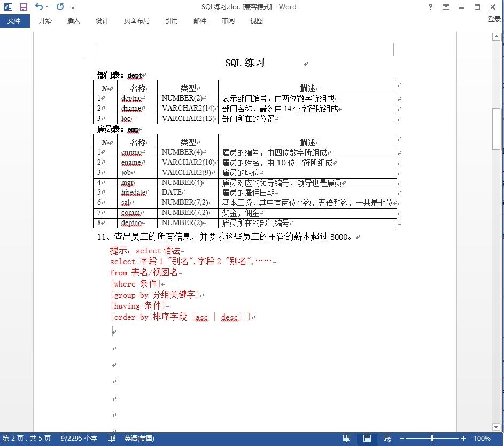Click the vertical scrollbar thumb
Image resolution: width=504 pixels, height=446 pixels.
(x=497, y=129)
